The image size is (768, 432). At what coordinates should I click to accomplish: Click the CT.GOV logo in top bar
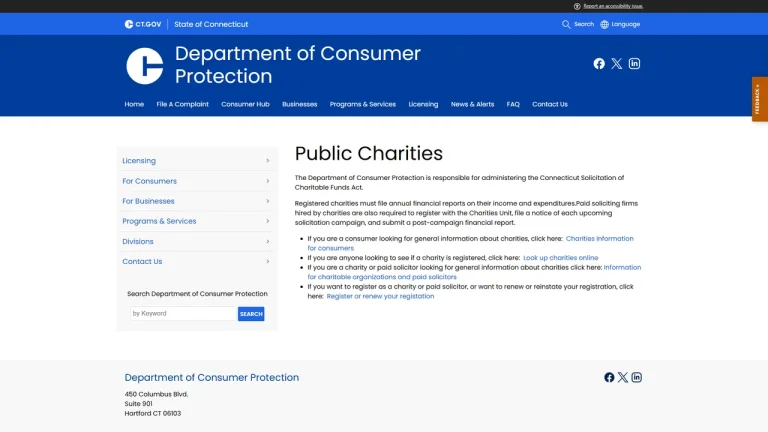(x=143, y=24)
